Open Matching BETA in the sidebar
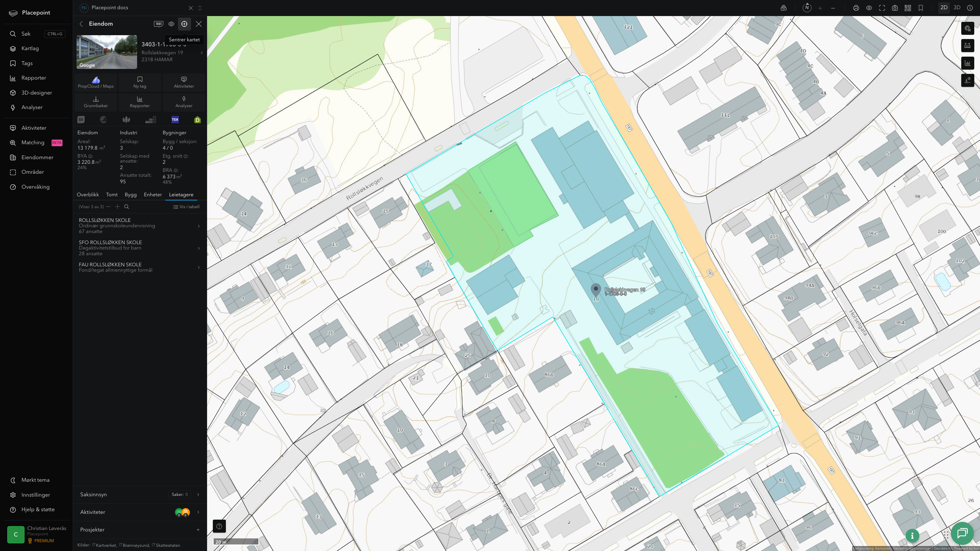The height and width of the screenshot is (551, 980). [x=37, y=143]
